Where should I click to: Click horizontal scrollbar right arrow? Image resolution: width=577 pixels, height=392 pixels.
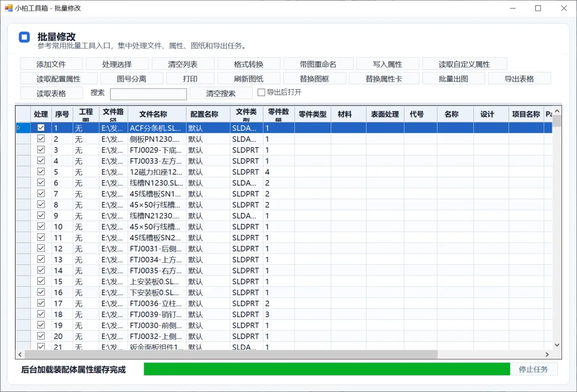(547, 355)
